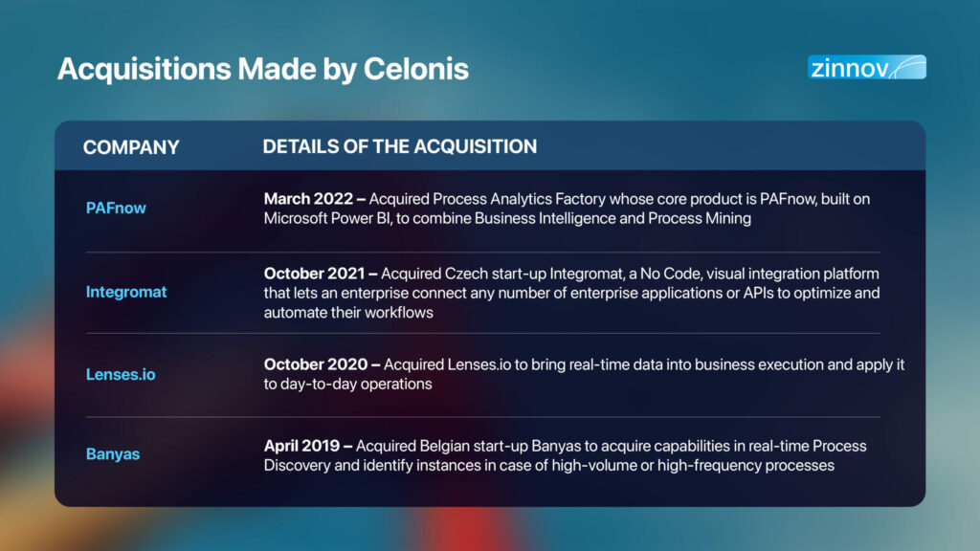The image size is (980, 551).
Task: Click the April 2019 date text
Action: 301,446
